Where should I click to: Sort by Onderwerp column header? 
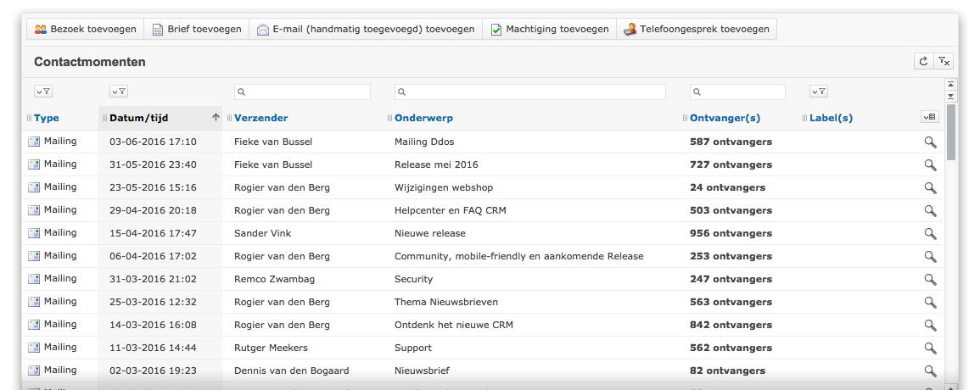(x=423, y=118)
